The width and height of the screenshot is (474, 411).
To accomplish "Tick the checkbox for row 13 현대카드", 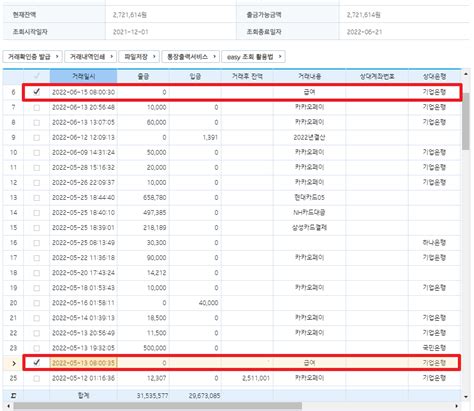I will tap(37, 198).
